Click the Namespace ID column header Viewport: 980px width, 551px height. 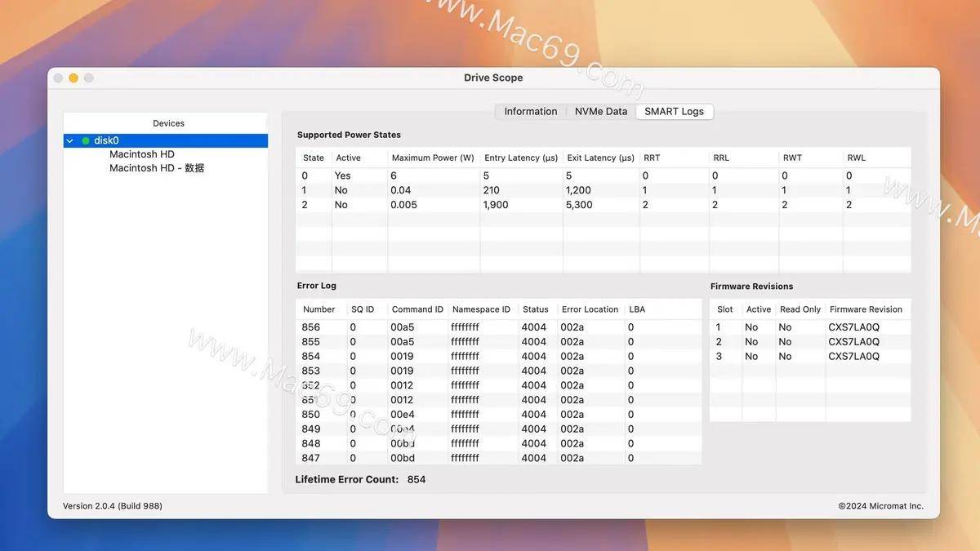pos(481,309)
